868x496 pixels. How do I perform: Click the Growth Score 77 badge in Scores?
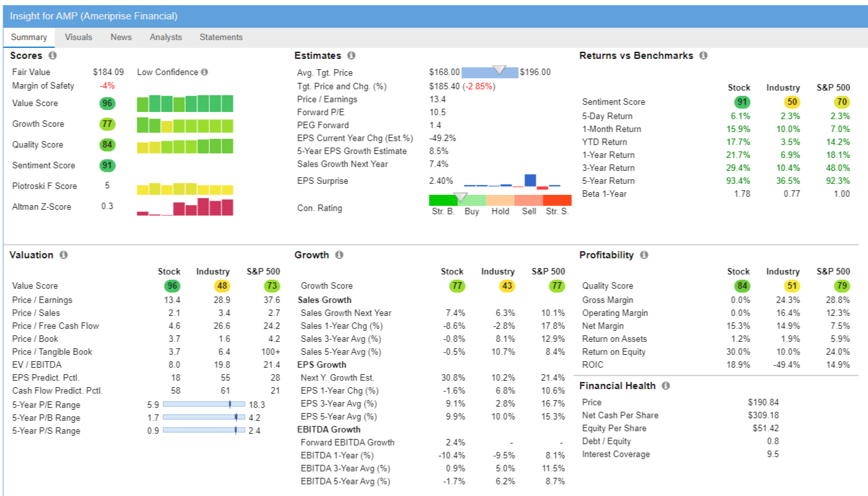pos(107,124)
